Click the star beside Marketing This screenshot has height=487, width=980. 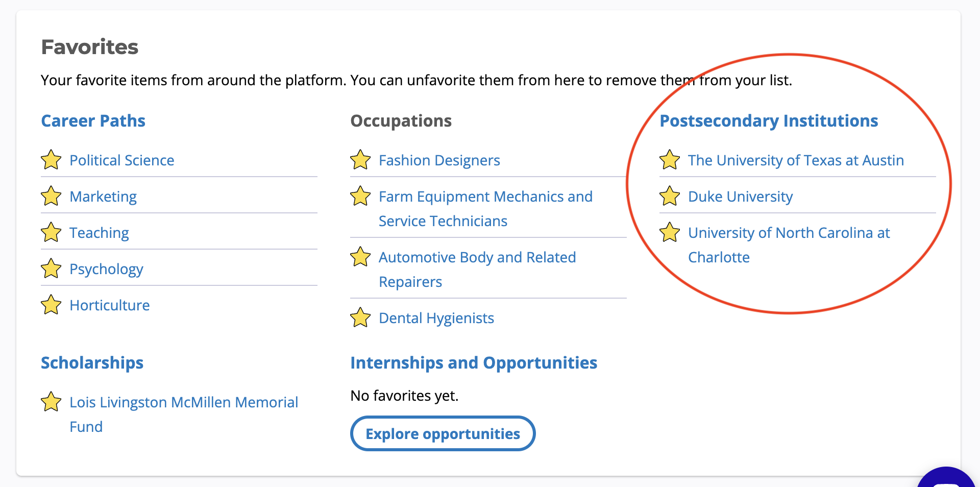click(51, 196)
